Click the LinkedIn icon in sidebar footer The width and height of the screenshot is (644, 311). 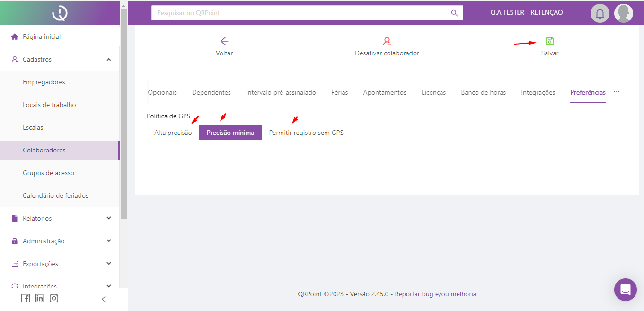40,298
